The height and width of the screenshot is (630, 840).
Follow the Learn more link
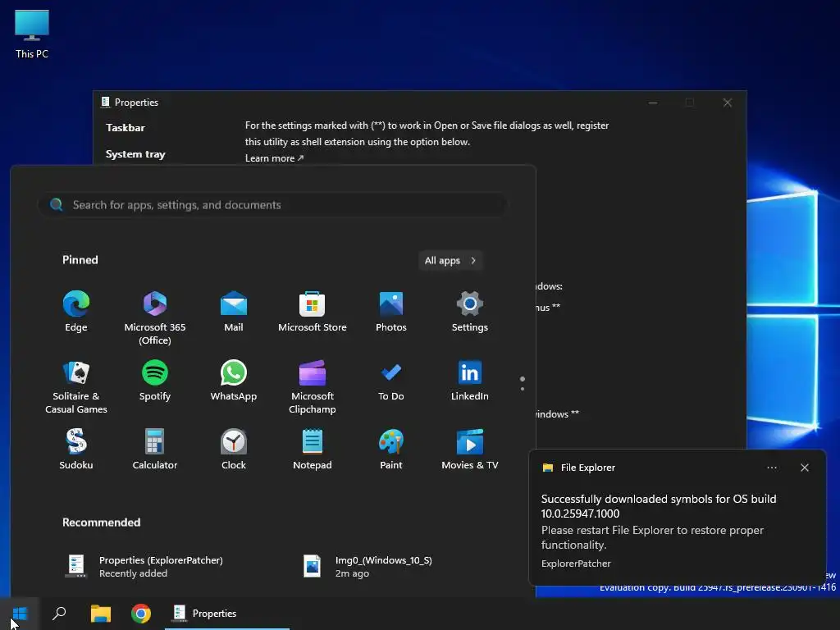coord(274,158)
